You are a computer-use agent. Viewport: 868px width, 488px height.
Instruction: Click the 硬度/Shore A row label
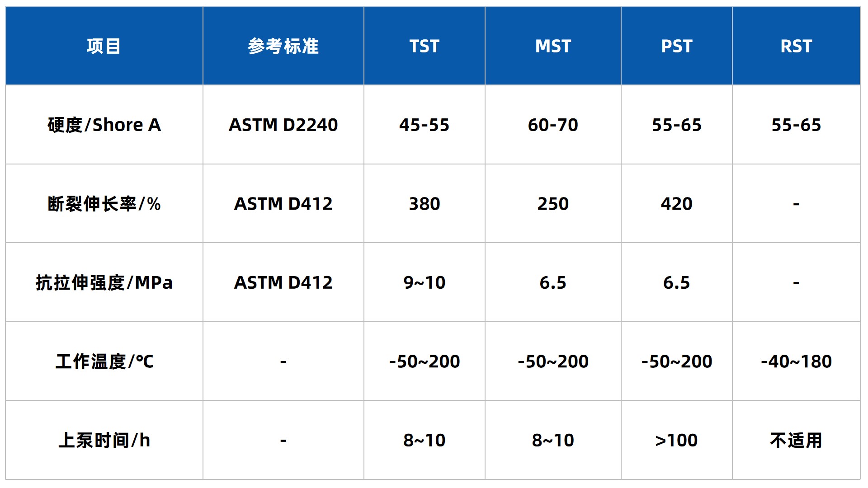(104, 125)
